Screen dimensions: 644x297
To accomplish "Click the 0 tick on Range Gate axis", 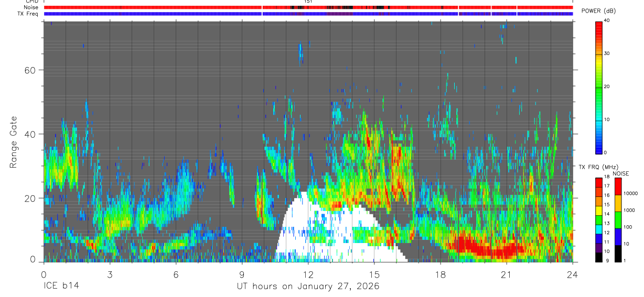I will (x=32, y=259).
